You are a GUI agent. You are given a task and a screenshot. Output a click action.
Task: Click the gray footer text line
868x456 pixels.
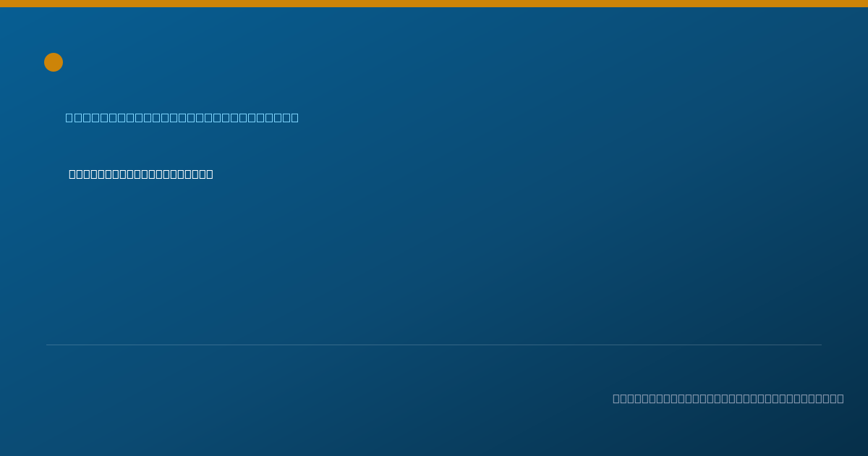click(x=728, y=398)
